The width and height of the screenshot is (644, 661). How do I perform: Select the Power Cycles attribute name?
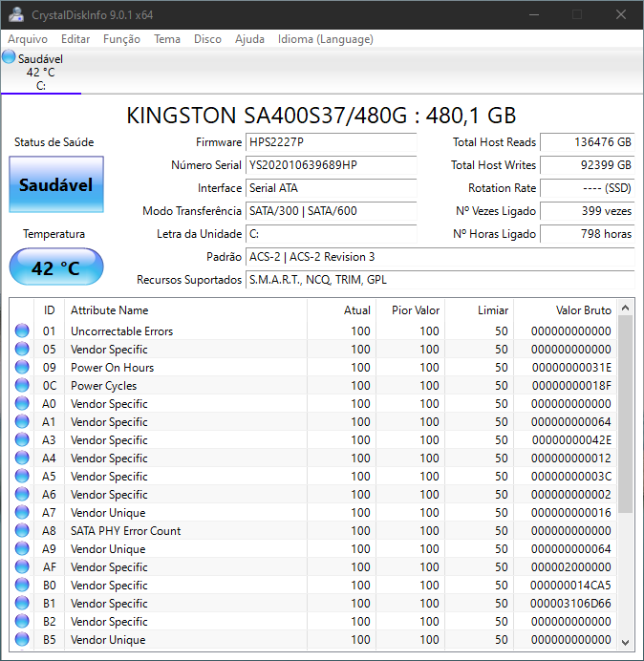coord(104,386)
